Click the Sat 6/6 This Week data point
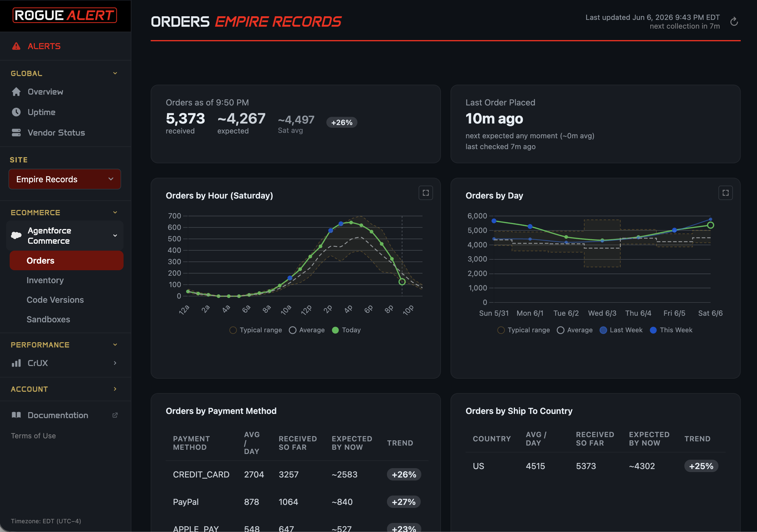Viewport: 757px width, 532px height. coord(711,225)
